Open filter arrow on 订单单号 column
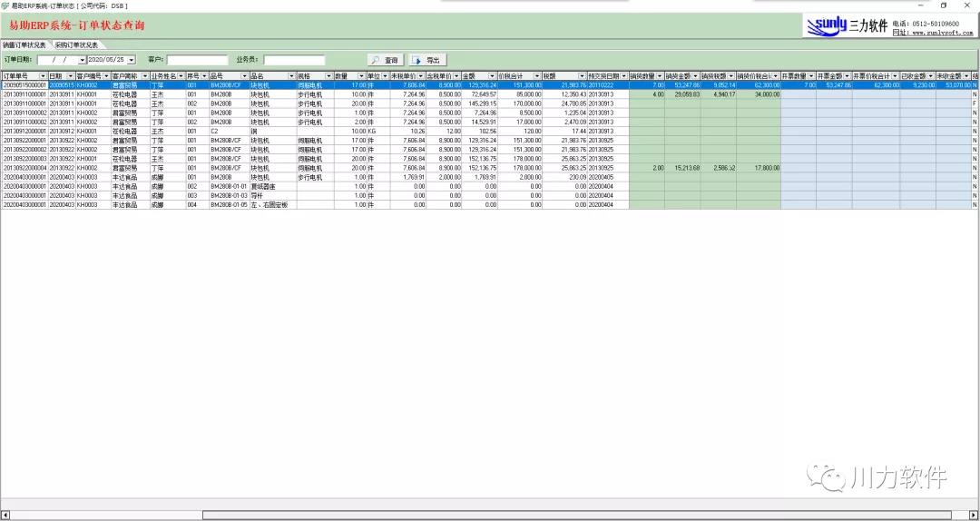This screenshot has width=980, height=521. pos(43,76)
